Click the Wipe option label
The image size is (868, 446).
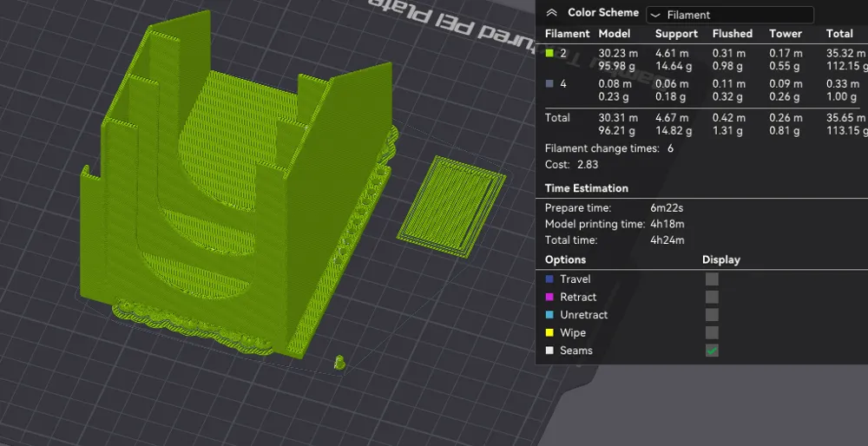(x=573, y=332)
